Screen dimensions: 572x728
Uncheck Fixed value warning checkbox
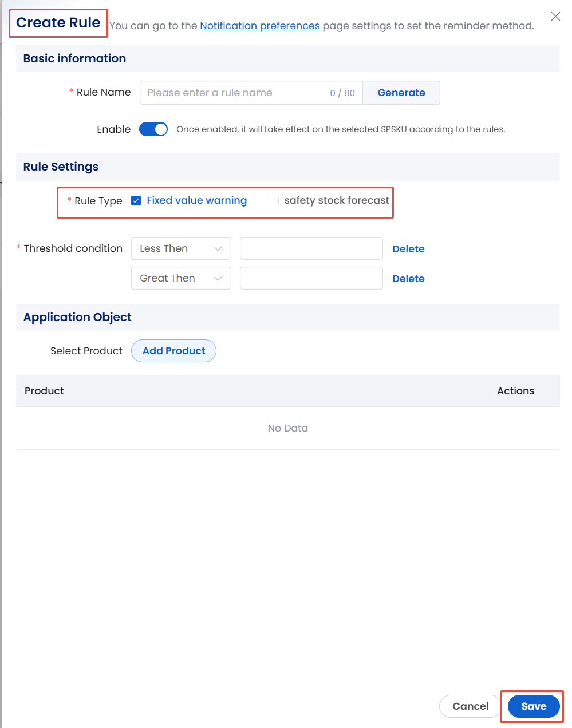click(136, 201)
